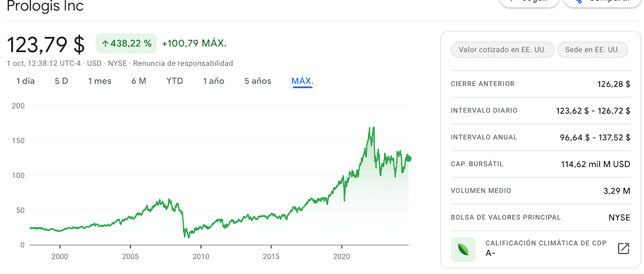Click the green endpoint dot on the chart line
644x274 pixels.
(x=408, y=159)
